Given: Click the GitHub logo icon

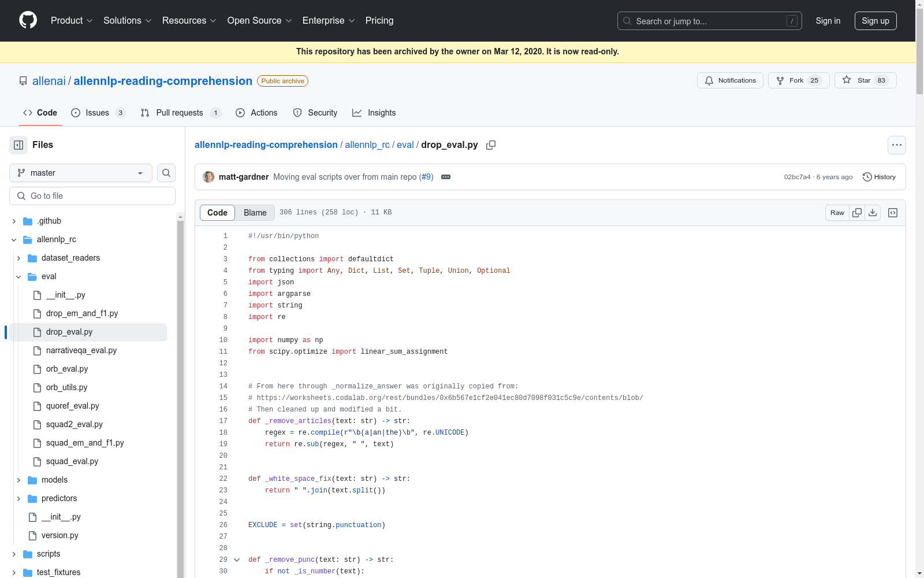Looking at the screenshot, I should pyautogui.click(x=28, y=20).
